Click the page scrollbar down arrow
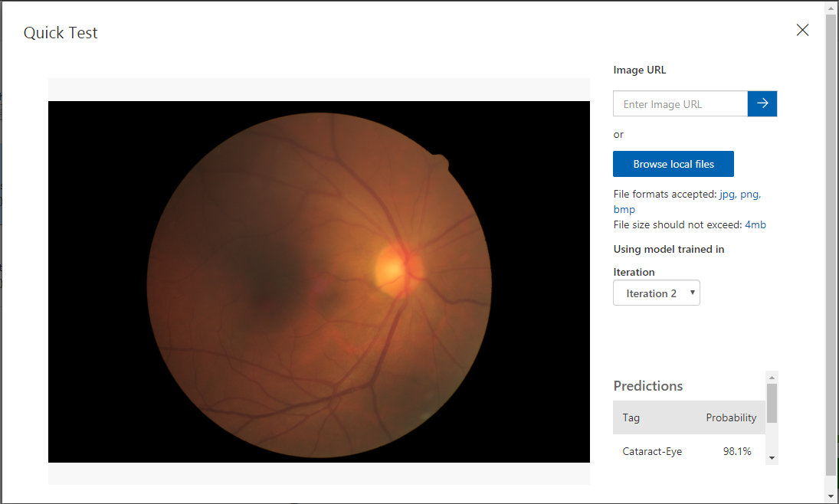Image resolution: width=839 pixels, height=504 pixels. coord(831,496)
